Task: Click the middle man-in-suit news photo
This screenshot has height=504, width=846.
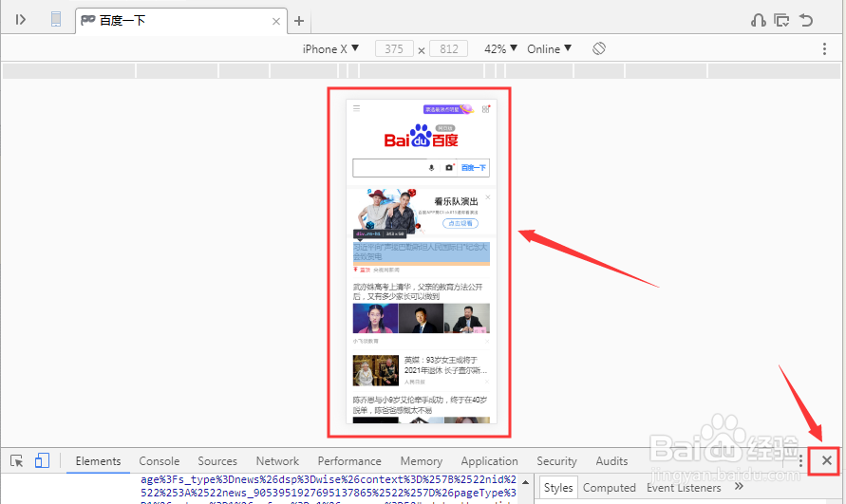Action: (x=421, y=318)
